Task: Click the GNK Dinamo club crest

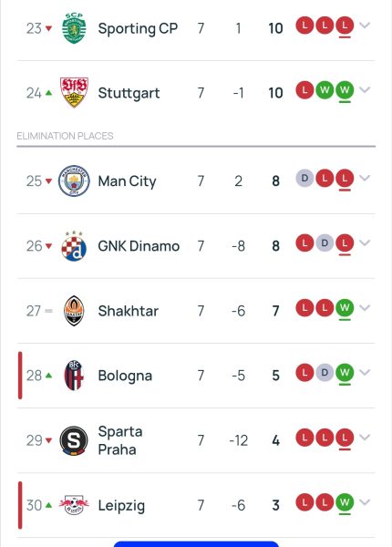Action: tap(74, 246)
